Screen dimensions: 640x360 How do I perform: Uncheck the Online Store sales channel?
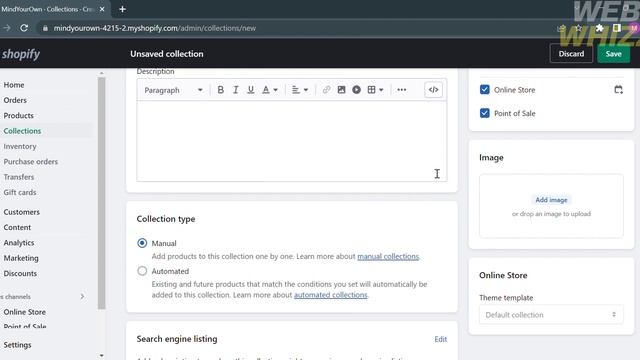pyautogui.click(x=484, y=90)
